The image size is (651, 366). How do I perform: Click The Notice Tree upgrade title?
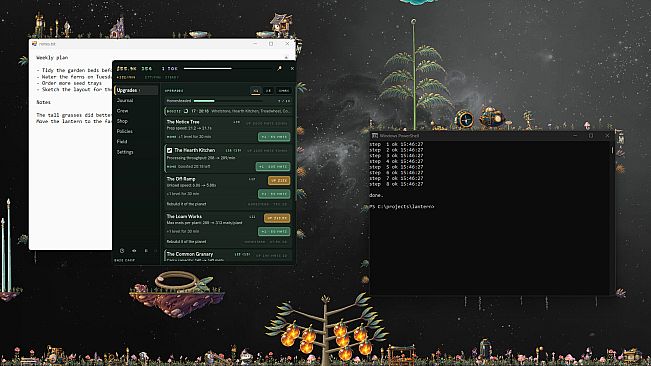coord(183,122)
